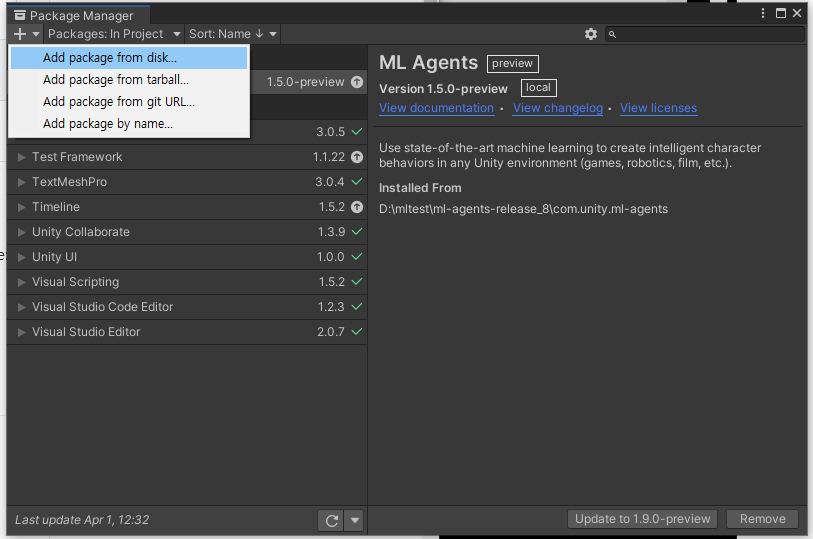Click the update arrow beside 1.5.0-preview
This screenshot has width=813, height=539.
tap(357, 82)
